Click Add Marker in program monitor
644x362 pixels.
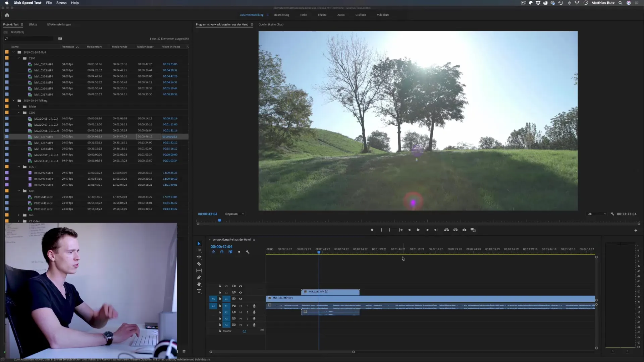tap(372, 230)
